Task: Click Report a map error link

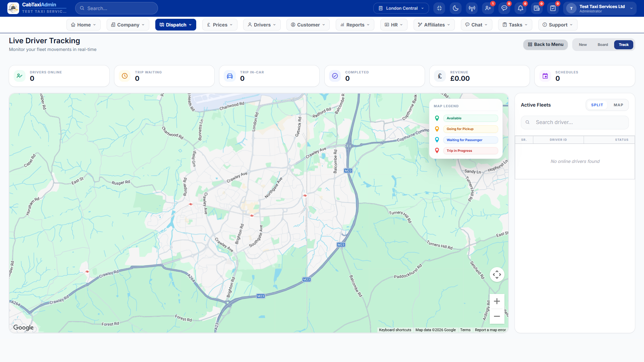Action: click(x=490, y=330)
